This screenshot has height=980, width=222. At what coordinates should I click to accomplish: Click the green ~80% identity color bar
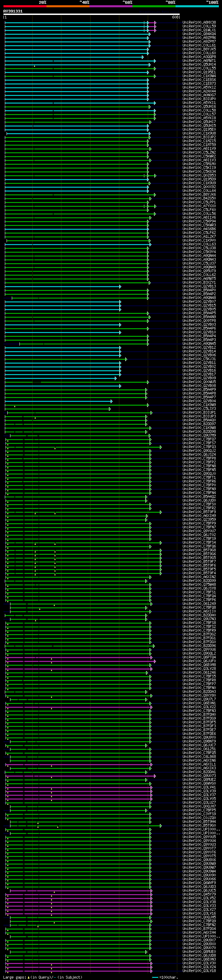click(x=154, y=6)
